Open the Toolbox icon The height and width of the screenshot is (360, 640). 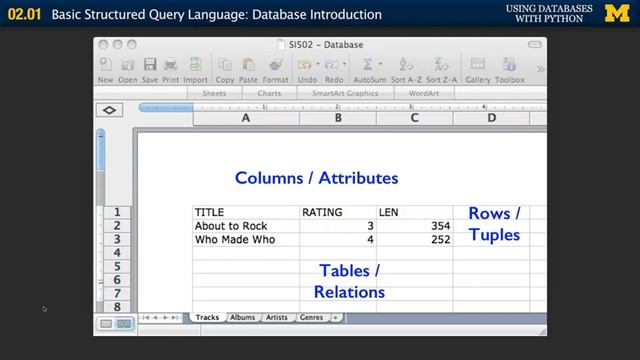click(509, 64)
